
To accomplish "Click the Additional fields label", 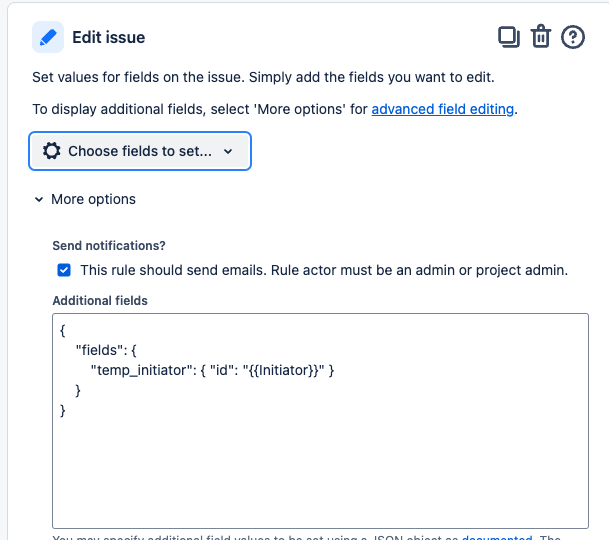I will [x=100, y=301].
